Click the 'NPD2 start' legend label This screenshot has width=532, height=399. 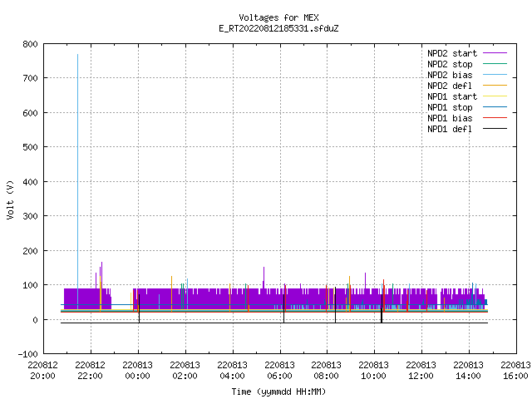click(x=452, y=53)
